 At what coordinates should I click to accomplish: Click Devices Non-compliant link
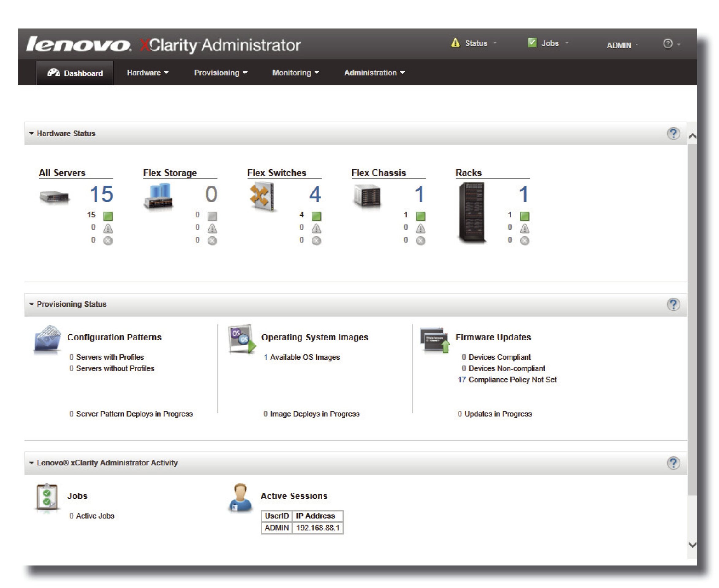click(504, 368)
